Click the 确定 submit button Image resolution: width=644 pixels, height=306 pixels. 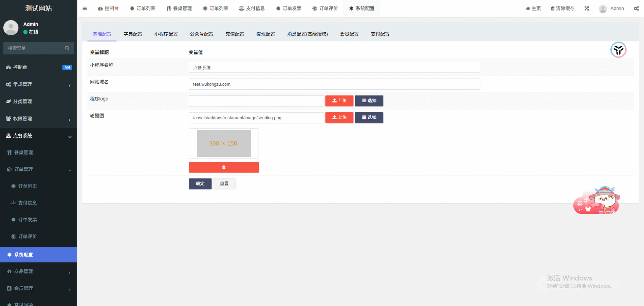(200, 184)
